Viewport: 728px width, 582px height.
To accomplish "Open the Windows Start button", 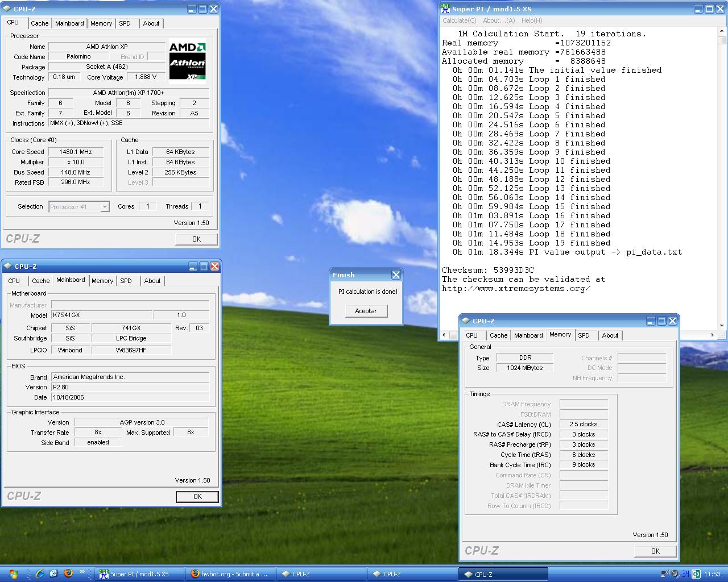I will click(x=14, y=574).
